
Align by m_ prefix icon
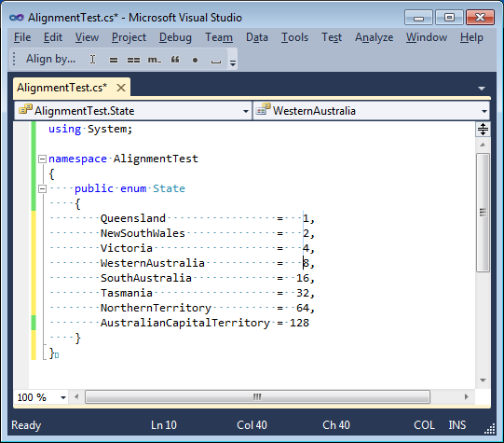pyautogui.click(x=155, y=60)
